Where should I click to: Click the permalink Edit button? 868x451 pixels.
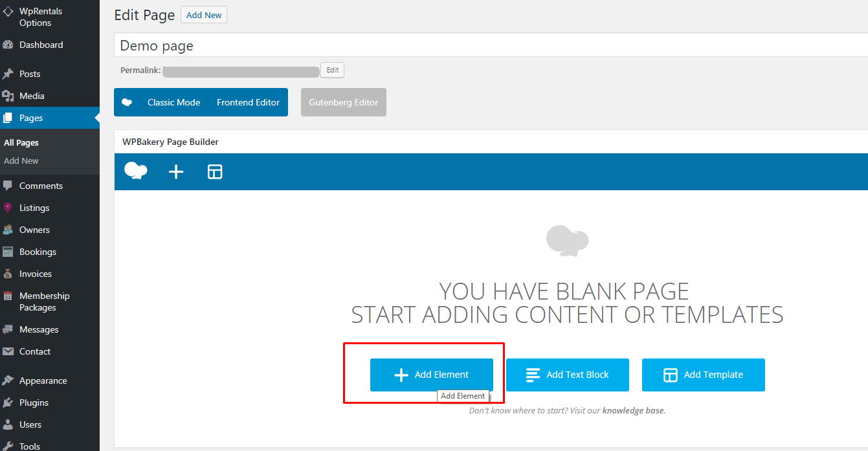333,70
